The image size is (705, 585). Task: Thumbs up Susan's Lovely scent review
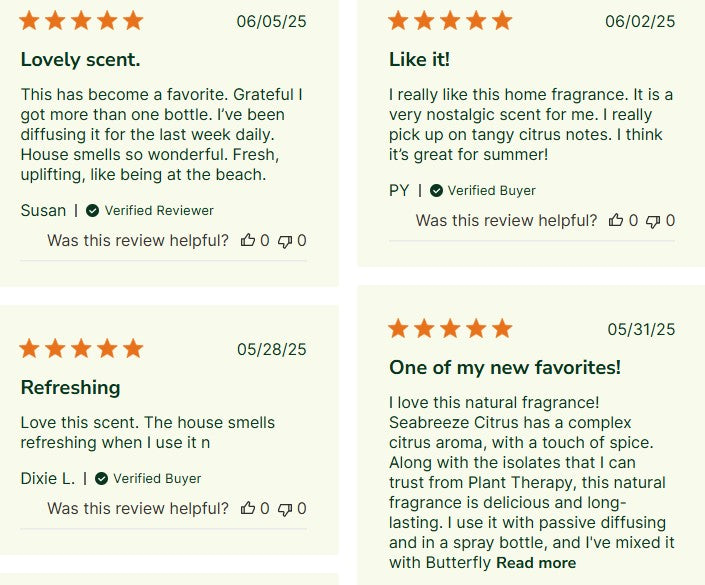click(248, 240)
